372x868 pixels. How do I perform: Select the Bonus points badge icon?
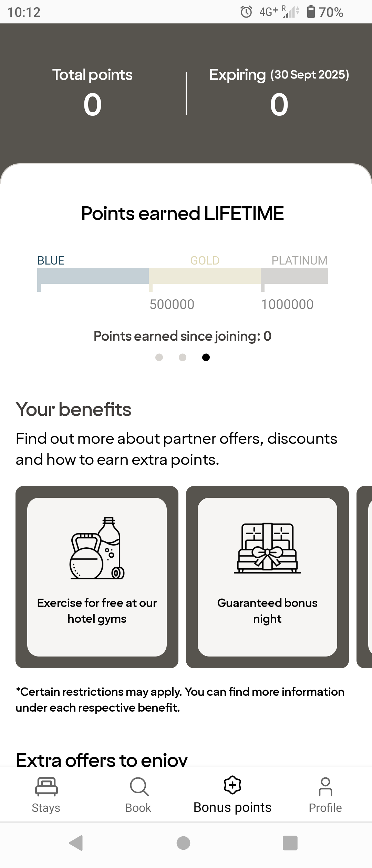[232, 785]
